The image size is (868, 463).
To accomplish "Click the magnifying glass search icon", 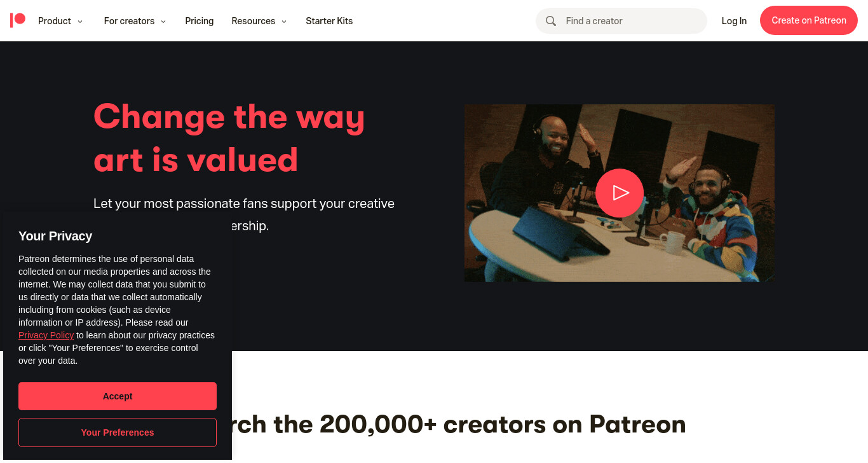I will (551, 21).
